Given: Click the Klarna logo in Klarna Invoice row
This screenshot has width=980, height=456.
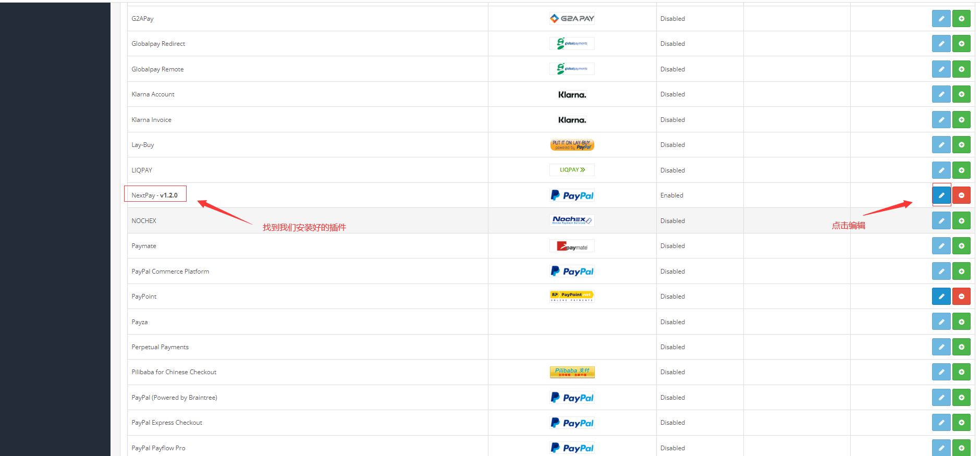Looking at the screenshot, I should (x=572, y=120).
